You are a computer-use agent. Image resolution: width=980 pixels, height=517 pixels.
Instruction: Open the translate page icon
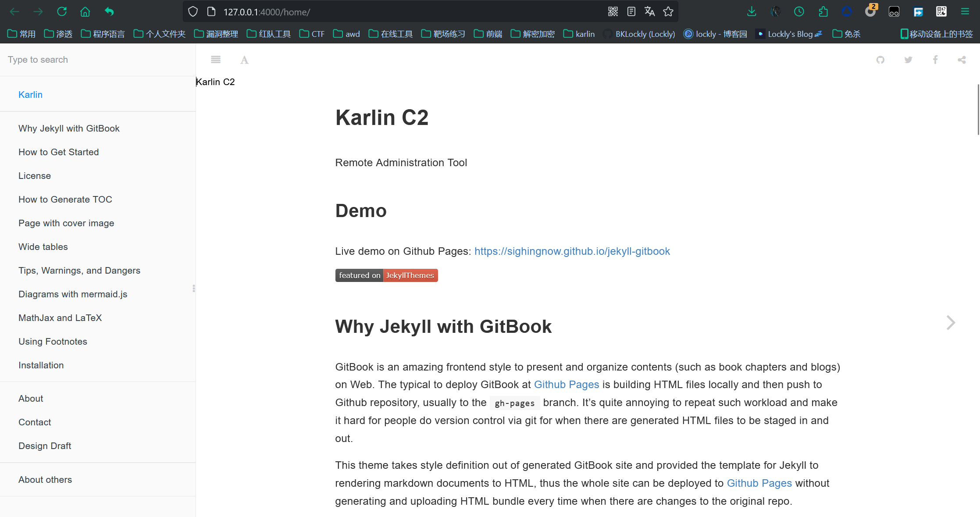coord(649,12)
